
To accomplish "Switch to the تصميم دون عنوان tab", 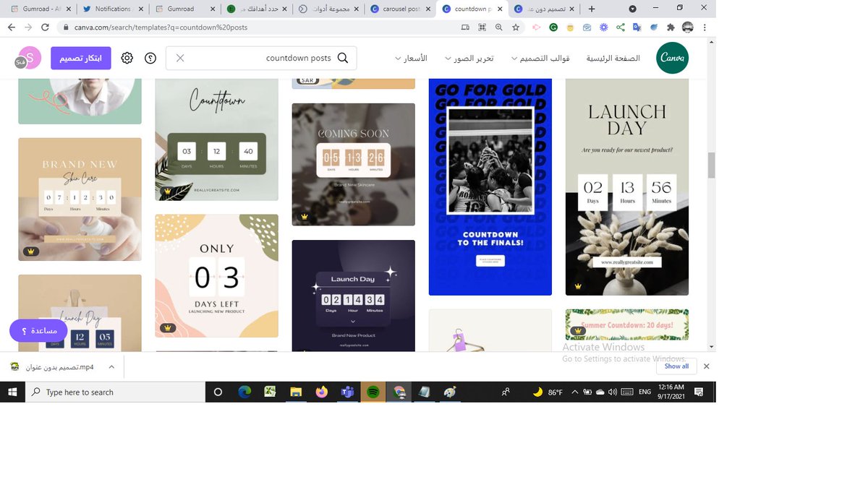I will (x=545, y=9).
